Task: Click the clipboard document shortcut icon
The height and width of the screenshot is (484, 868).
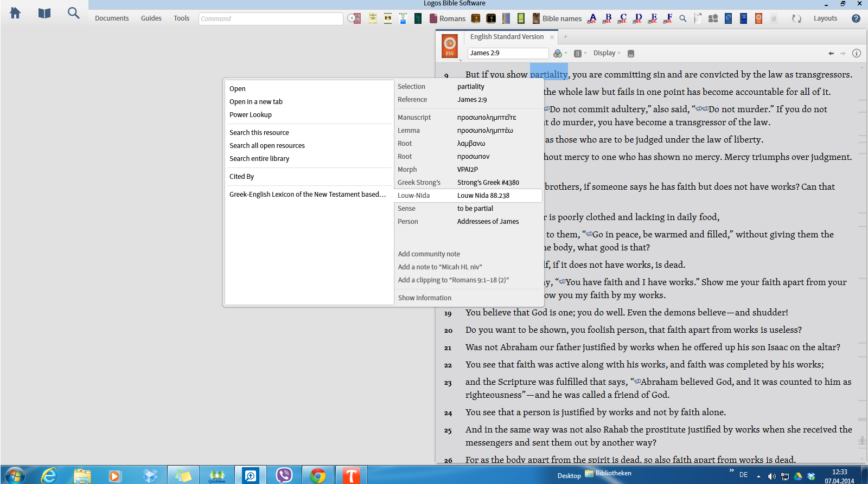Action: [698, 18]
